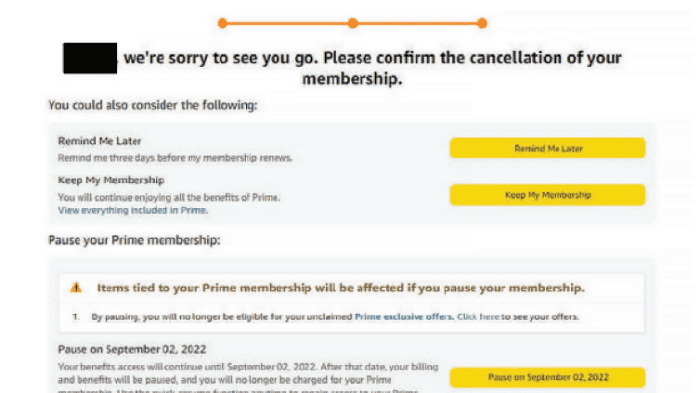700x393 pixels.
Task: Click the 'Click here' offers link
Action: pyautogui.click(x=478, y=317)
